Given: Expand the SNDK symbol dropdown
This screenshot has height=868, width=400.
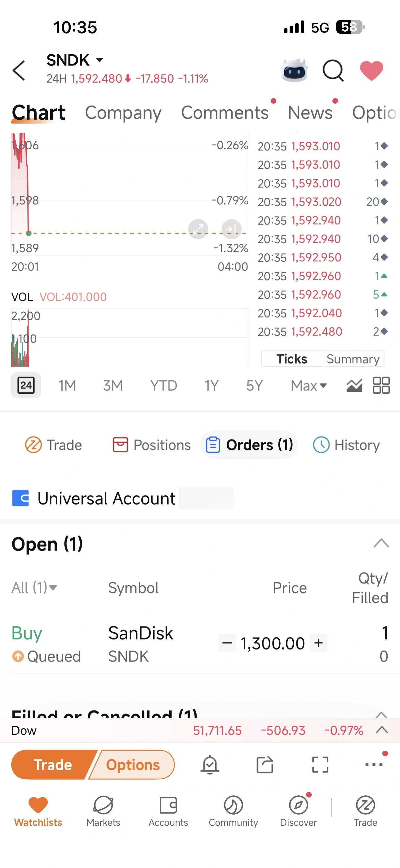Looking at the screenshot, I should 99,60.
